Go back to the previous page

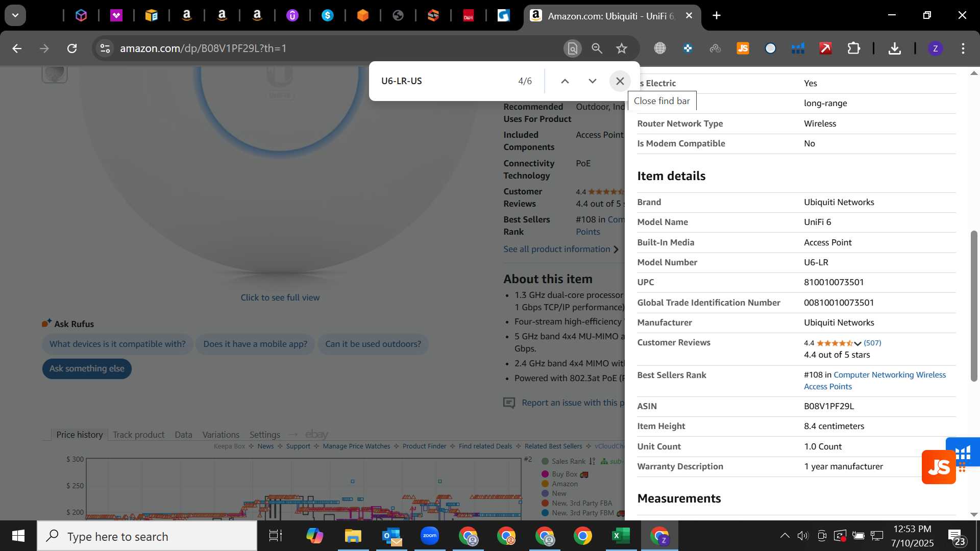click(17, 48)
